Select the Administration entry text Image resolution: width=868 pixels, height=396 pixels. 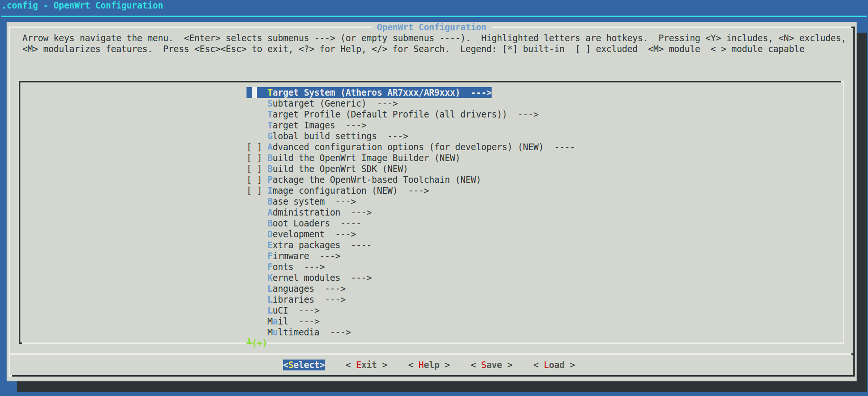(304, 213)
